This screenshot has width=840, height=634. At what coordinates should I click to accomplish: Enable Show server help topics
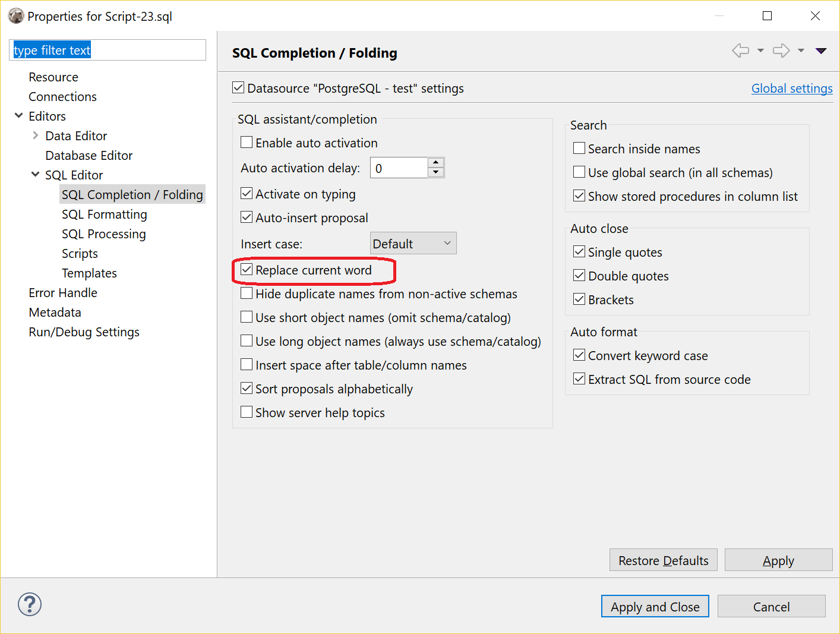[247, 411]
